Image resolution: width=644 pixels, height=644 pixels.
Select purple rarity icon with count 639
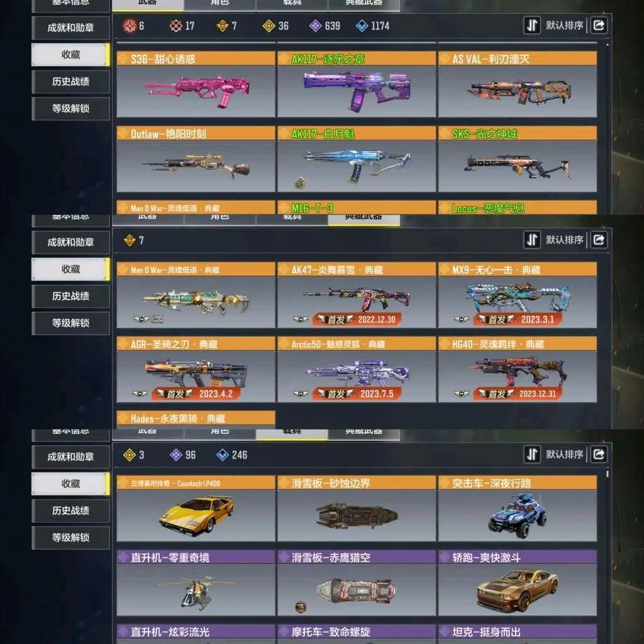coord(316,26)
